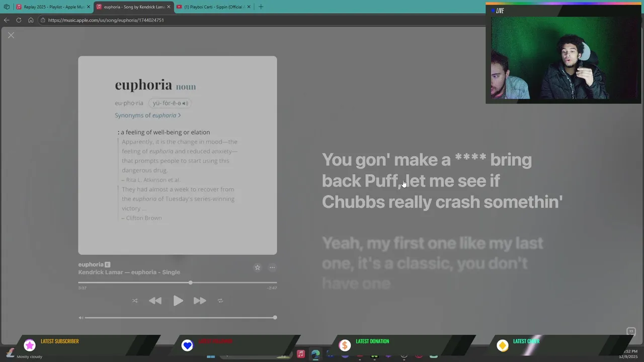644x362 pixels.
Task: Open a new browser tab
Action: (x=261, y=7)
